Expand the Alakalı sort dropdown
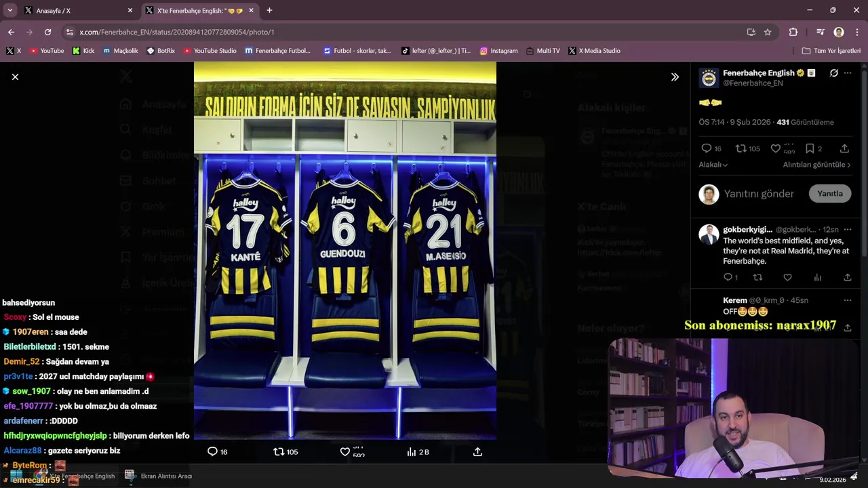Screen dimensions: 868x488 tap(713, 165)
